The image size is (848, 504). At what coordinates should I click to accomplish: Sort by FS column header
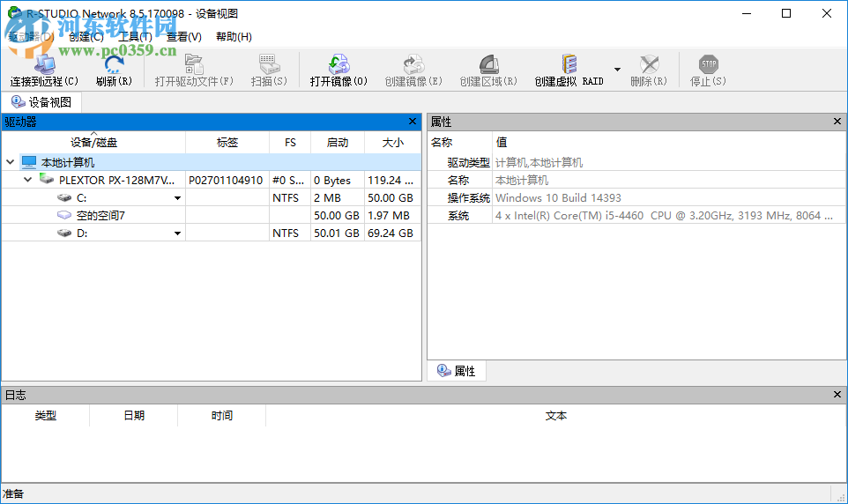[x=290, y=142]
